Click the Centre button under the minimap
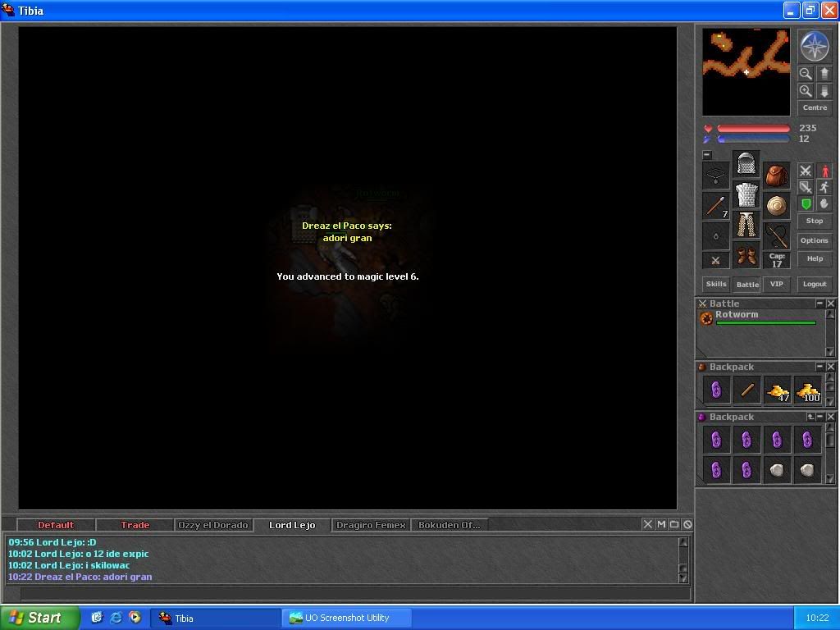This screenshot has height=630, width=840. coord(815,107)
